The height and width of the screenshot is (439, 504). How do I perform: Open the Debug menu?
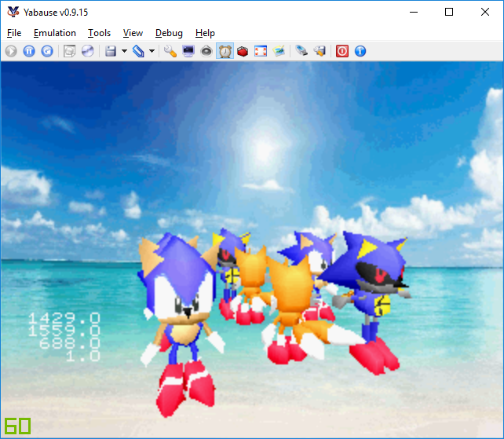coord(169,33)
